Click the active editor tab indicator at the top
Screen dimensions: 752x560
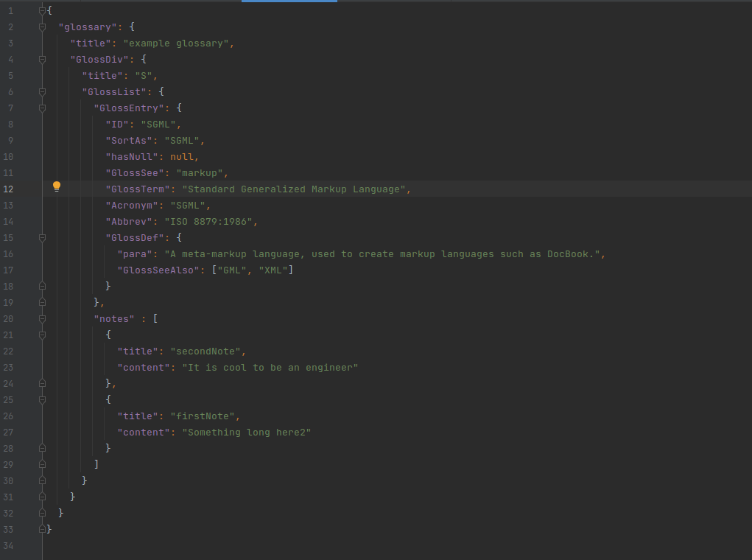coord(289,2)
